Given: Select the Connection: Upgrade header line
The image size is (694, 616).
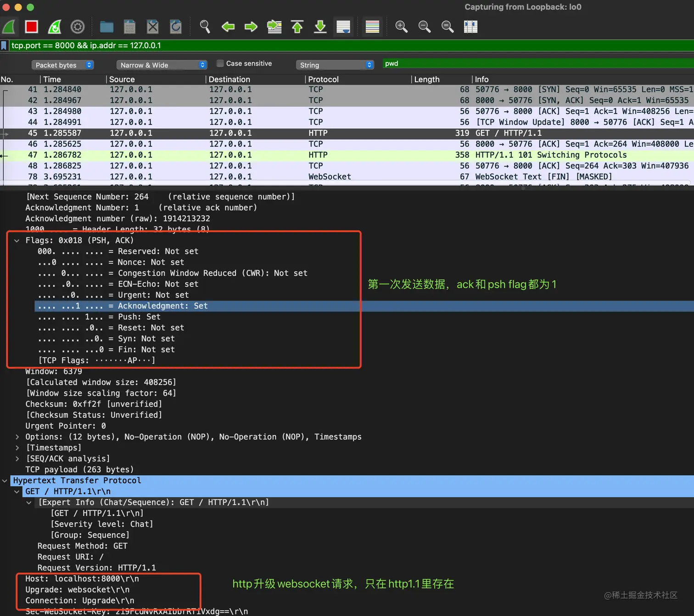Looking at the screenshot, I should point(80,601).
